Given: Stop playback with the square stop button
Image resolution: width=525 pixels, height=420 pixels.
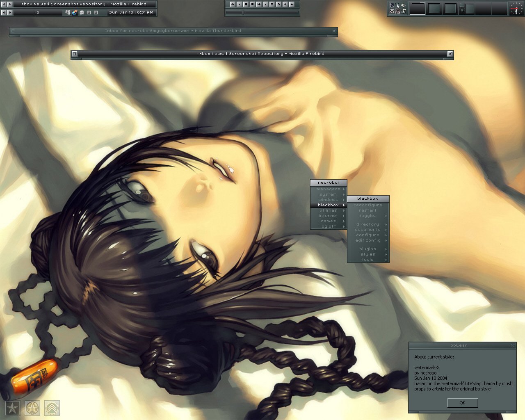Looking at the screenshot, I should (252, 4).
